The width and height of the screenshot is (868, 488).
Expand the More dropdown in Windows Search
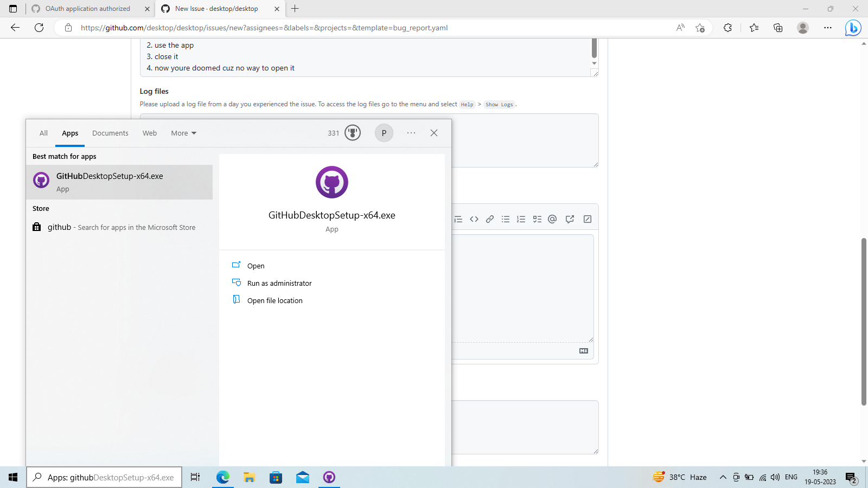pos(183,133)
